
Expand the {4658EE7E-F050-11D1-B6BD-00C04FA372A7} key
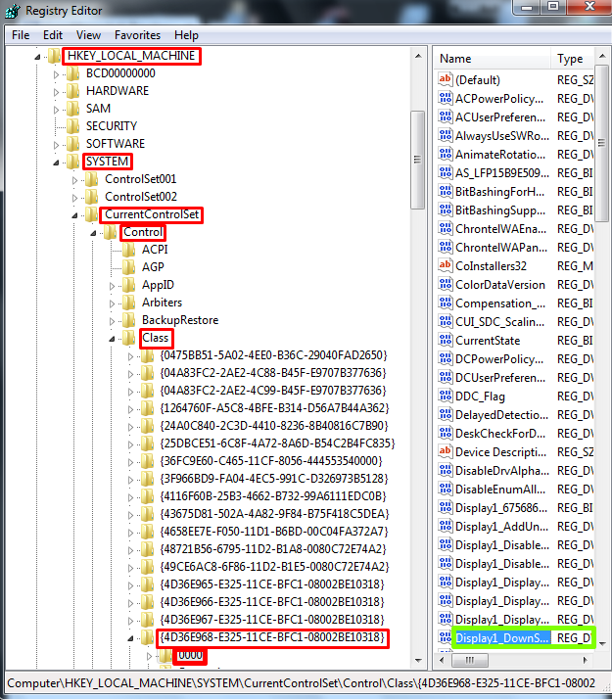tap(131, 533)
